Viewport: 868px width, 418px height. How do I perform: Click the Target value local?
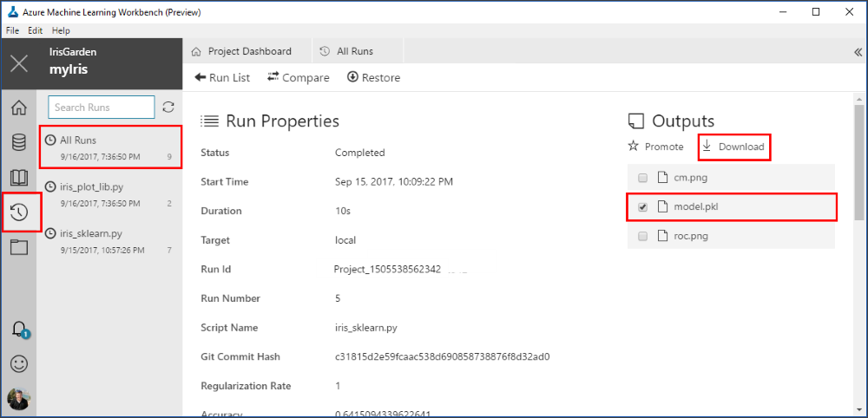[345, 240]
